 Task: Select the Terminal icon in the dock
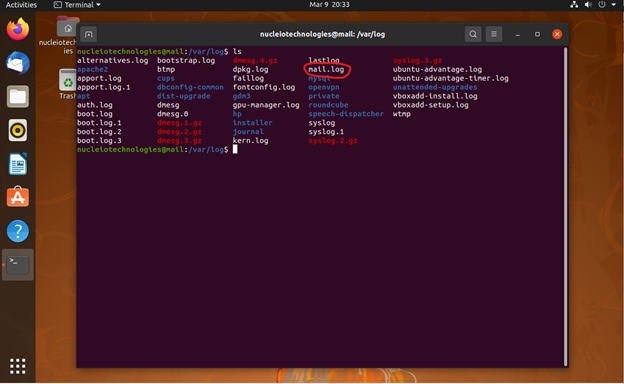18,265
